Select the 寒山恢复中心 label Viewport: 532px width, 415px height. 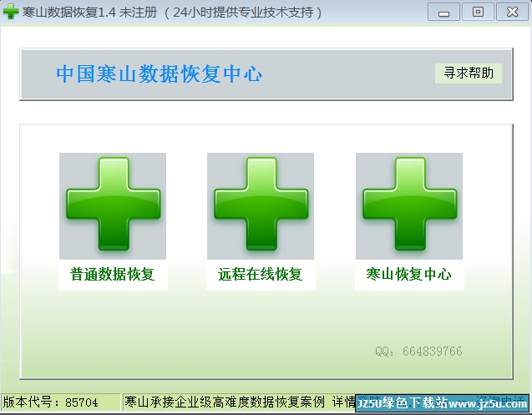(x=409, y=274)
